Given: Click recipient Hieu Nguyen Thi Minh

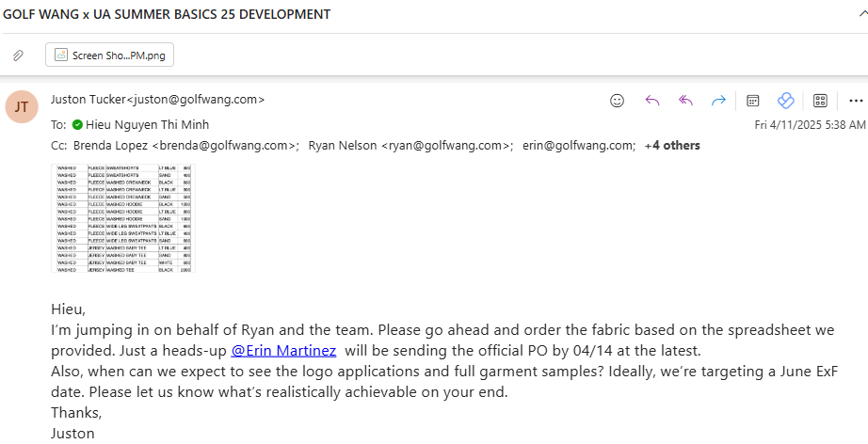Looking at the screenshot, I should coord(147,125).
